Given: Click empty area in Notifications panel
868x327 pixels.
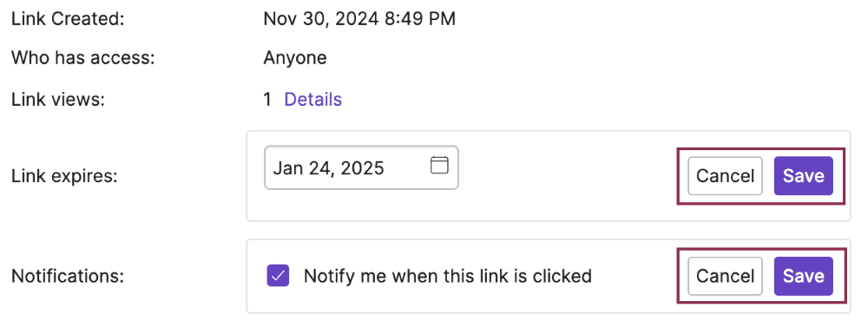Looking at the screenshot, I should pyautogui.click(x=636, y=276).
